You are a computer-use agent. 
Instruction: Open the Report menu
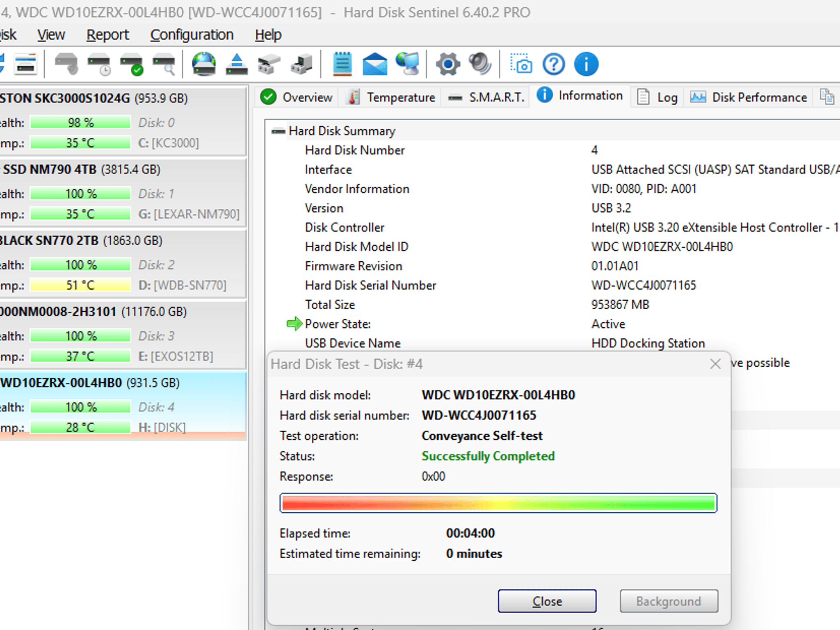107,35
